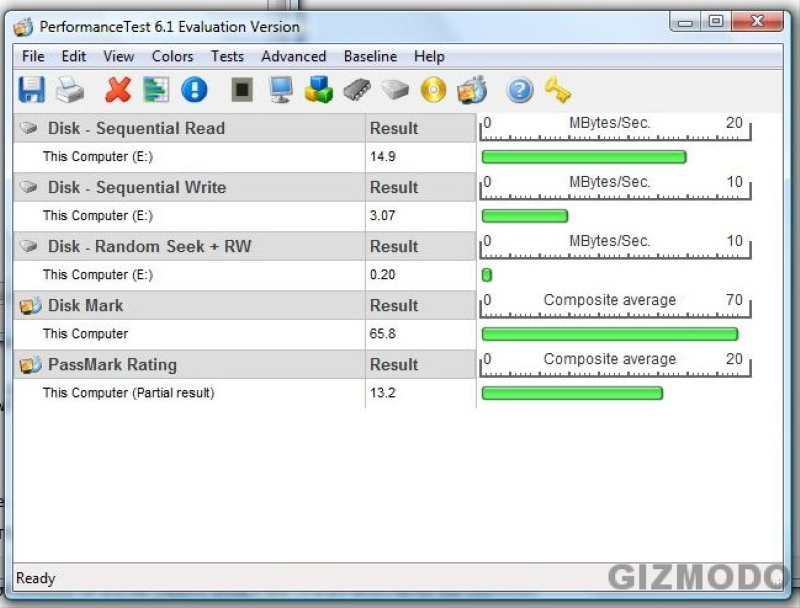Click the icon beside Disk Mark heading
This screenshot has height=608, width=800.
30,305
